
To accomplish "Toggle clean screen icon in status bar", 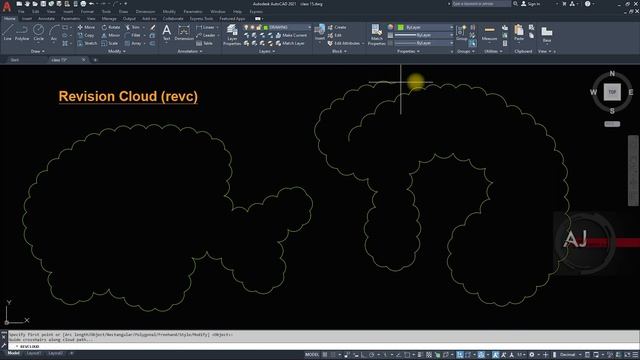I will tap(627, 355).
